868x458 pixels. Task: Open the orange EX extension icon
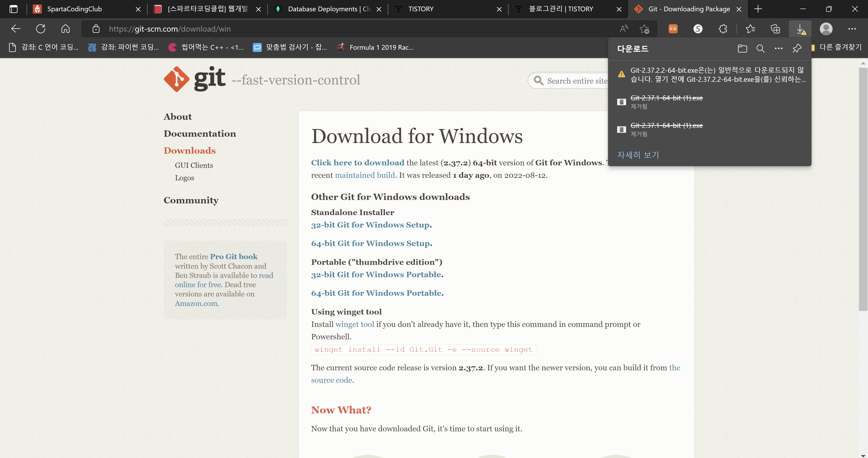click(x=673, y=29)
